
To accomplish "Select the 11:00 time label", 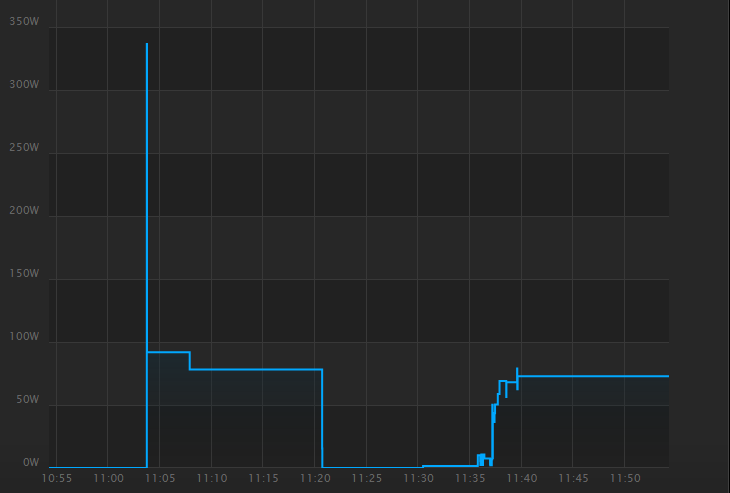I will coord(108,479).
